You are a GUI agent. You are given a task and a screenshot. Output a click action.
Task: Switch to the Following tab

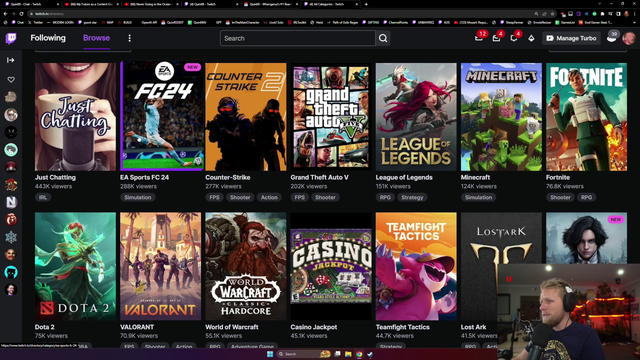[x=48, y=38]
